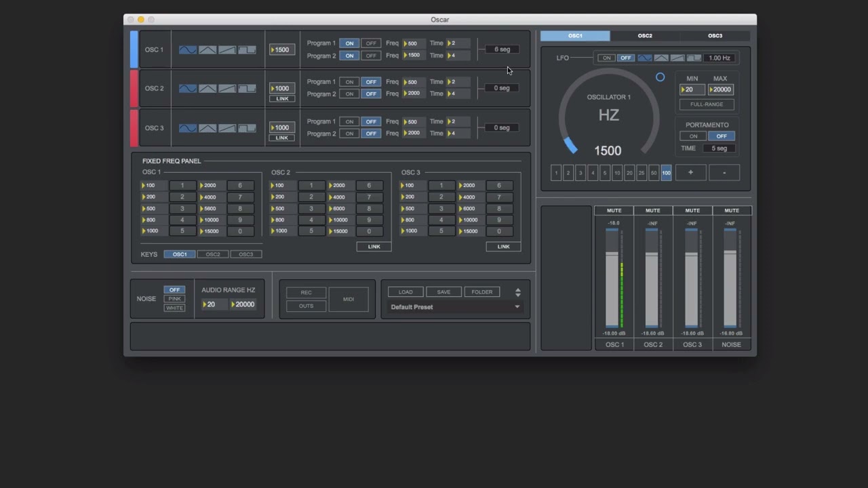This screenshot has width=868, height=488.
Task: Click the OSC 1 frequency field showing 1500
Action: (x=282, y=49)
